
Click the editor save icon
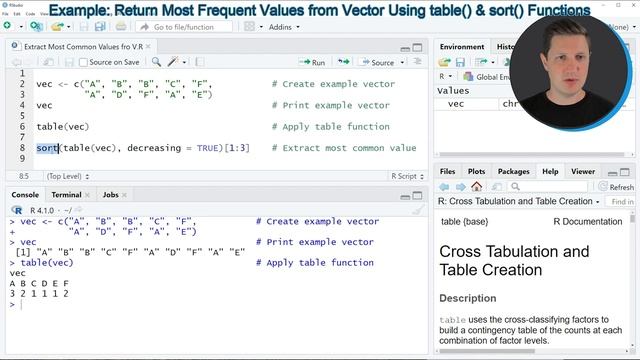[69, 62]
